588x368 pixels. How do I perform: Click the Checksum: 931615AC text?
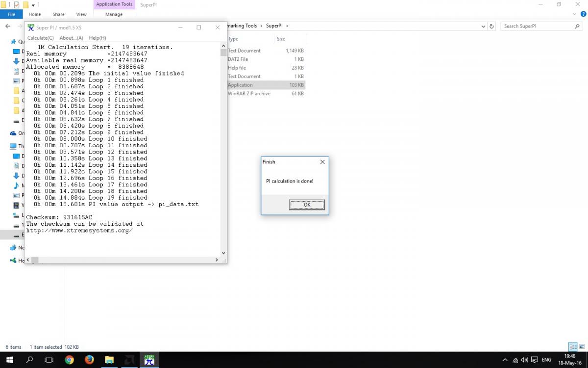pos(59,217)
